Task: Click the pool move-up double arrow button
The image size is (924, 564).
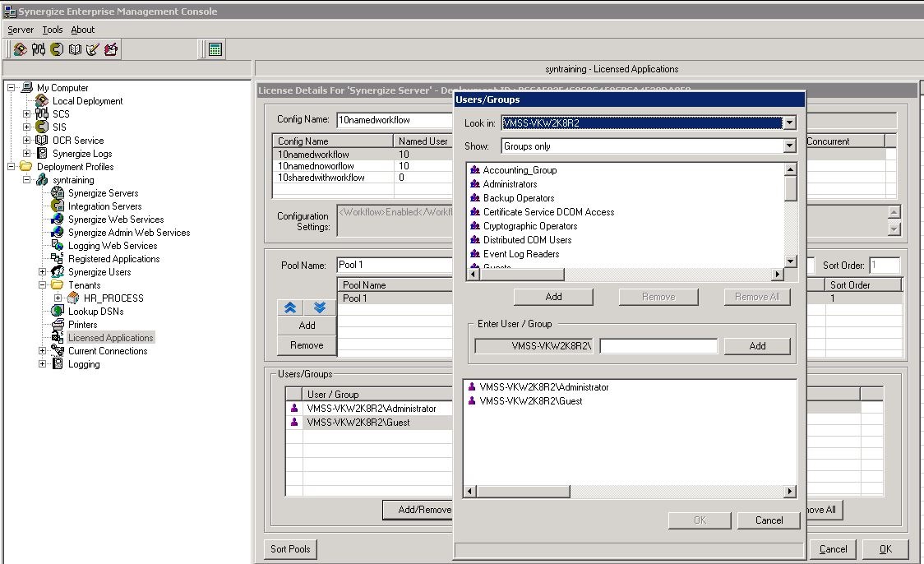Action: [290, 307]
